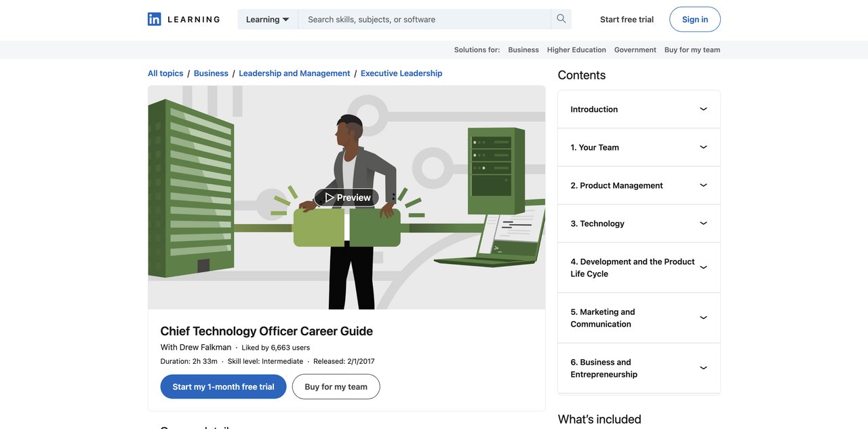Click instructor name Drew Falkman
Screen dimensions: 868x429
[x=205, y=348]
